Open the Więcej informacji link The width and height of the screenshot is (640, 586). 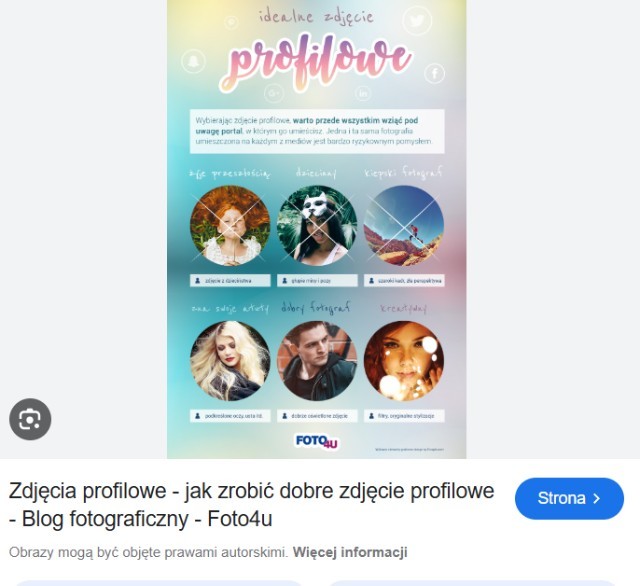(350, 552)
